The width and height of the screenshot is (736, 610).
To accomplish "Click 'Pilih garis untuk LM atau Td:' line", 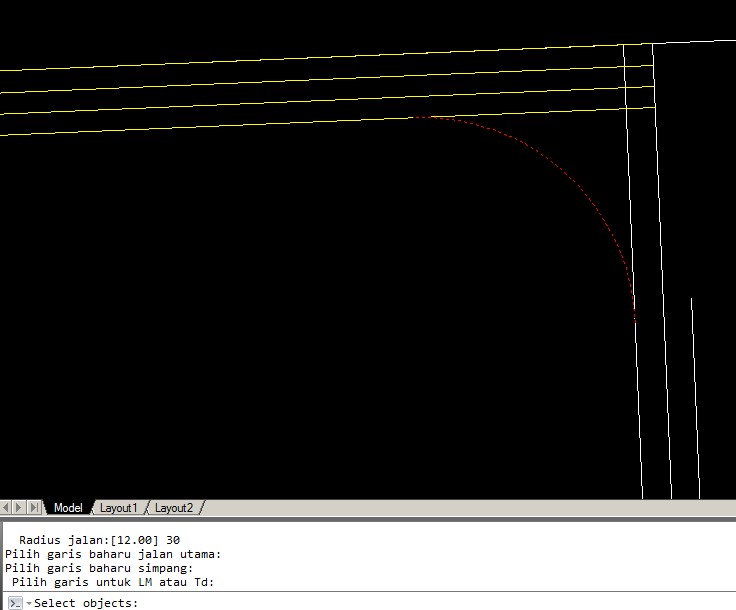I will 113,582.
